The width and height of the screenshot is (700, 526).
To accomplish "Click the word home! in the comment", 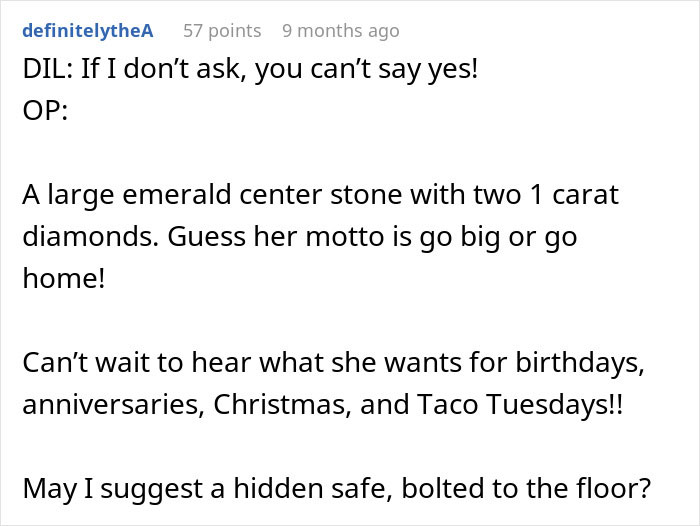I will 63,279.
